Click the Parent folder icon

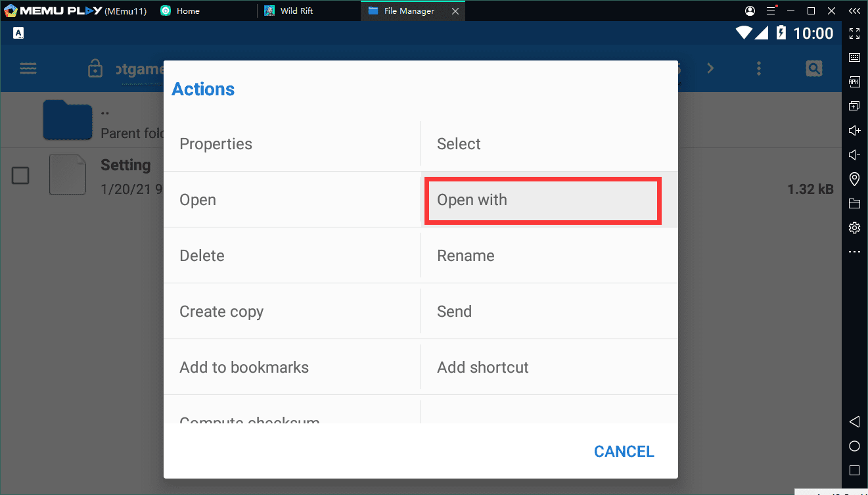(x=67, y=120)
